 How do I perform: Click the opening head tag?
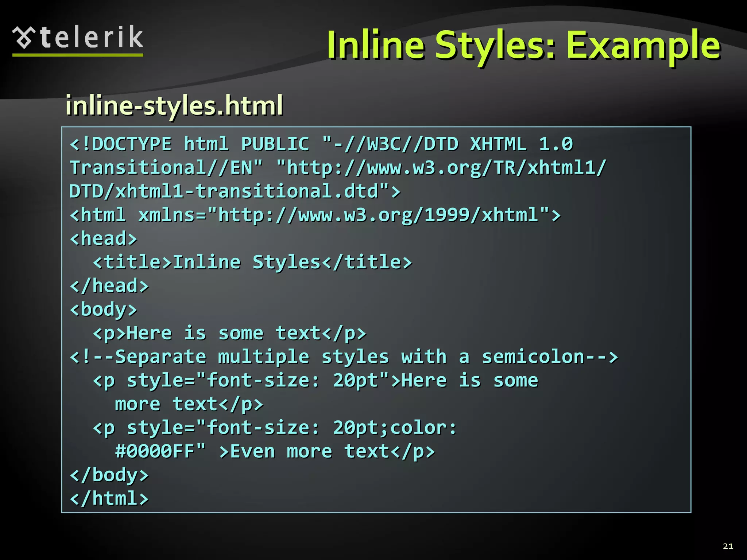104,239
